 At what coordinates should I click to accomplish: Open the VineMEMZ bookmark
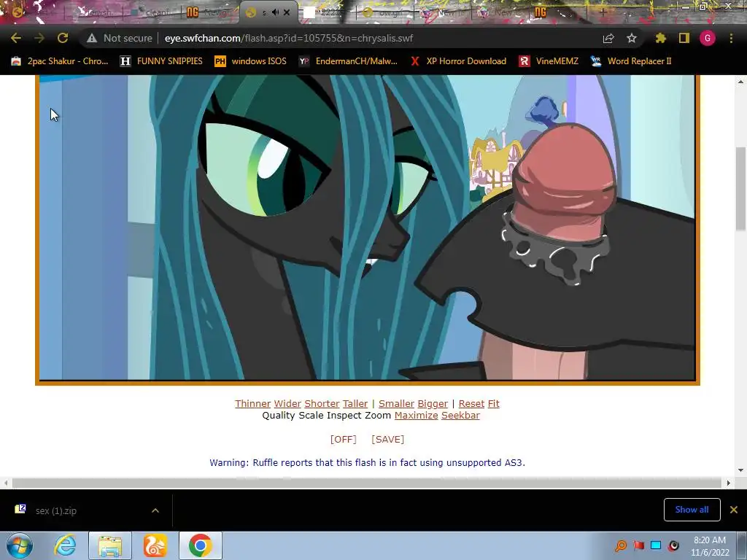click(x=549, y=61)
